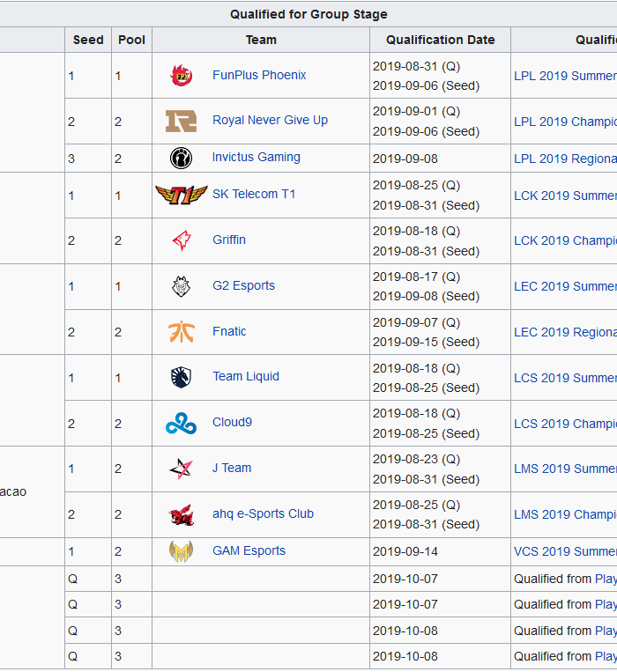Click the ahq e-Sports Club logo
This screenshot has height=672, width=617.
click(x=182, y=514)
